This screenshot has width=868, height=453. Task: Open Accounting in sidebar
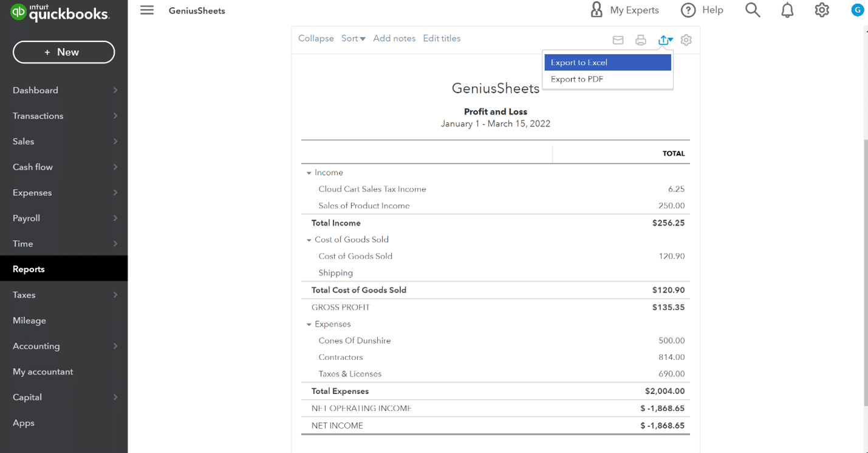click(64, 345)
